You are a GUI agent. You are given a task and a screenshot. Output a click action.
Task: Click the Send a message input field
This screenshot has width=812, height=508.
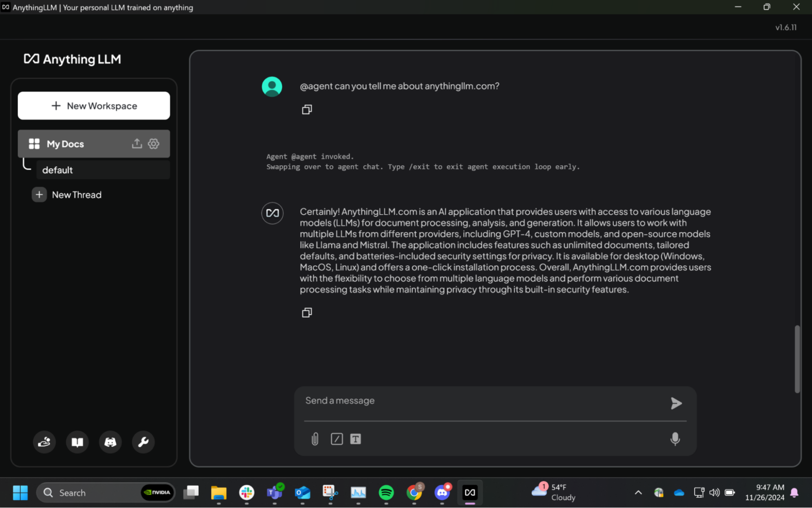(x=483, y=401)
